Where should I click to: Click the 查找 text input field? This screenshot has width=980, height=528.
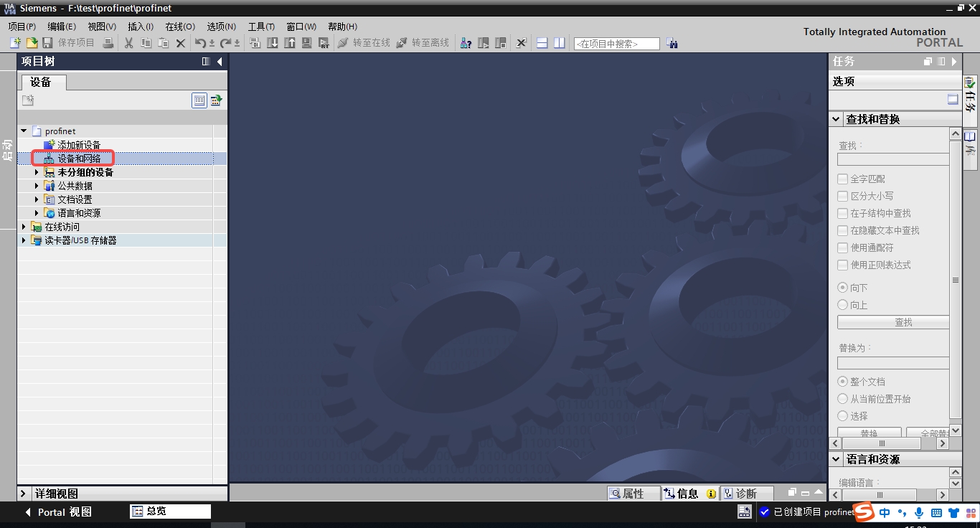click(x=893, y=159)
